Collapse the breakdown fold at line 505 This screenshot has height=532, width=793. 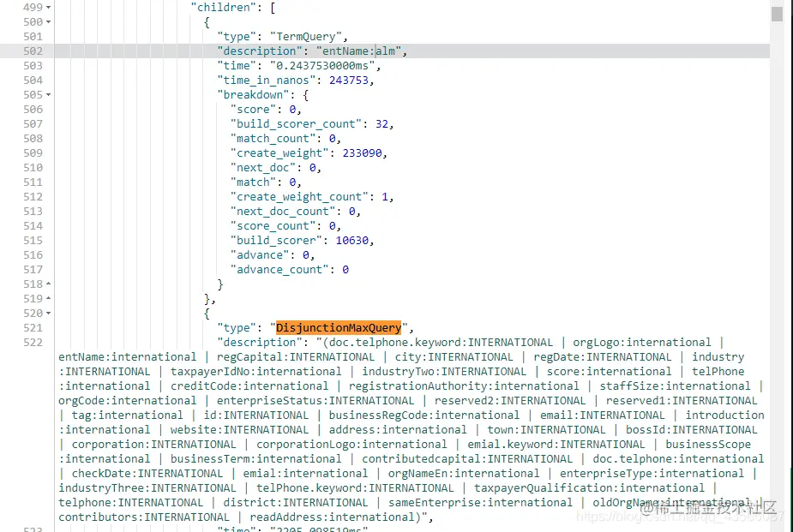(x=49, y=94)
